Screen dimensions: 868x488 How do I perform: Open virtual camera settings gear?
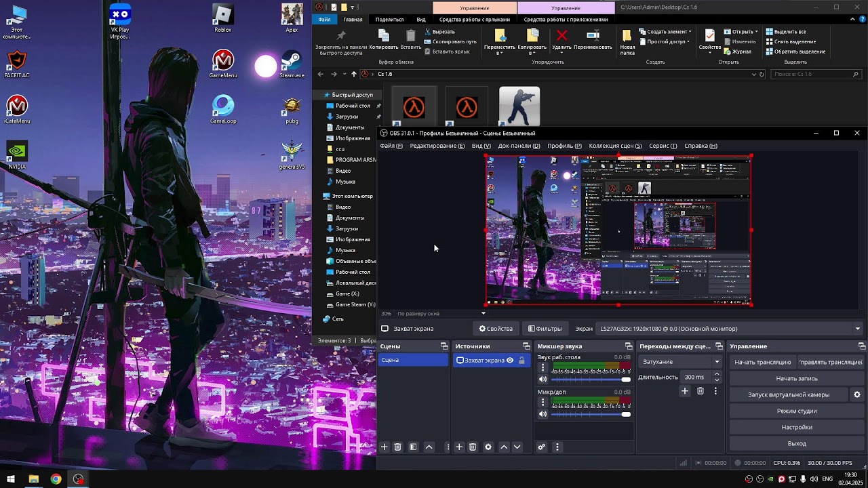pos(857,394)
